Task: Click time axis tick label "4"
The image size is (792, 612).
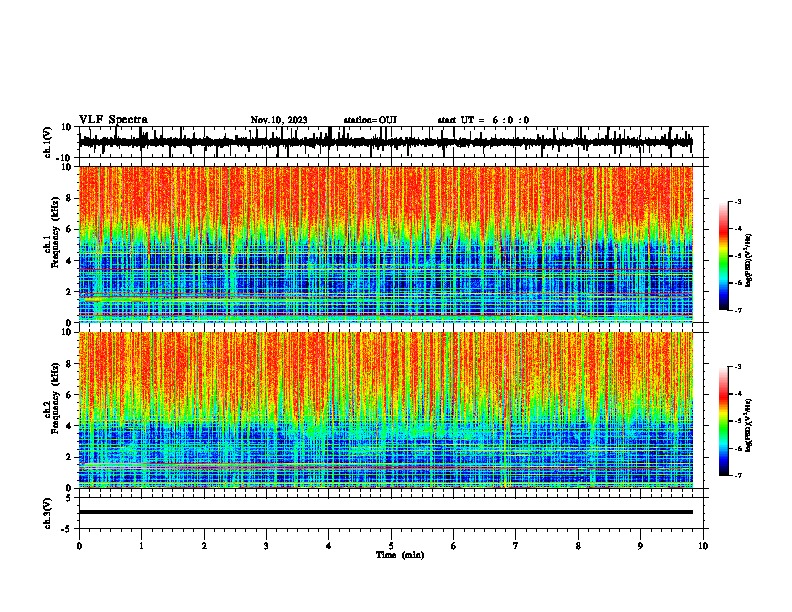Action: (x=329, y=546)
